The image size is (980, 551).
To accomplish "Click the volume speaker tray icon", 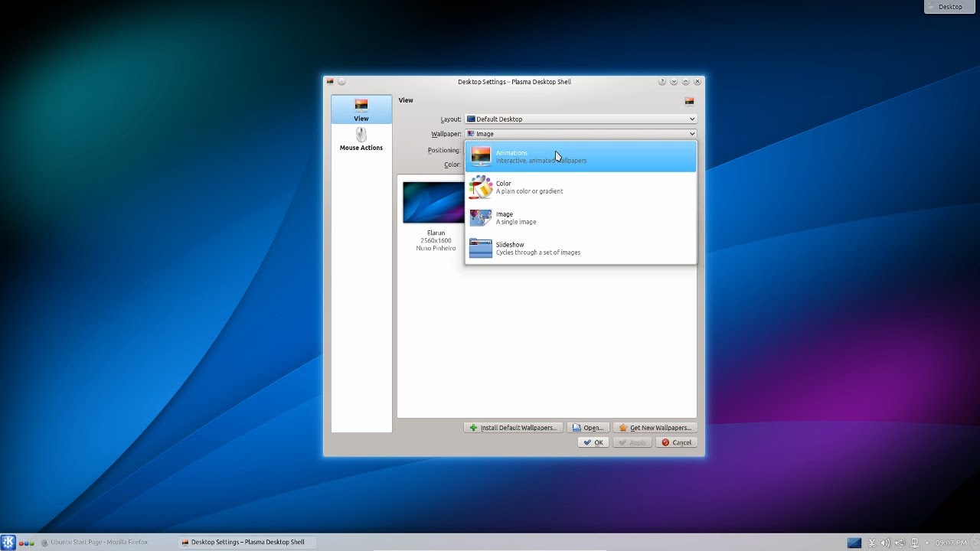I will (x=886, y=543).
